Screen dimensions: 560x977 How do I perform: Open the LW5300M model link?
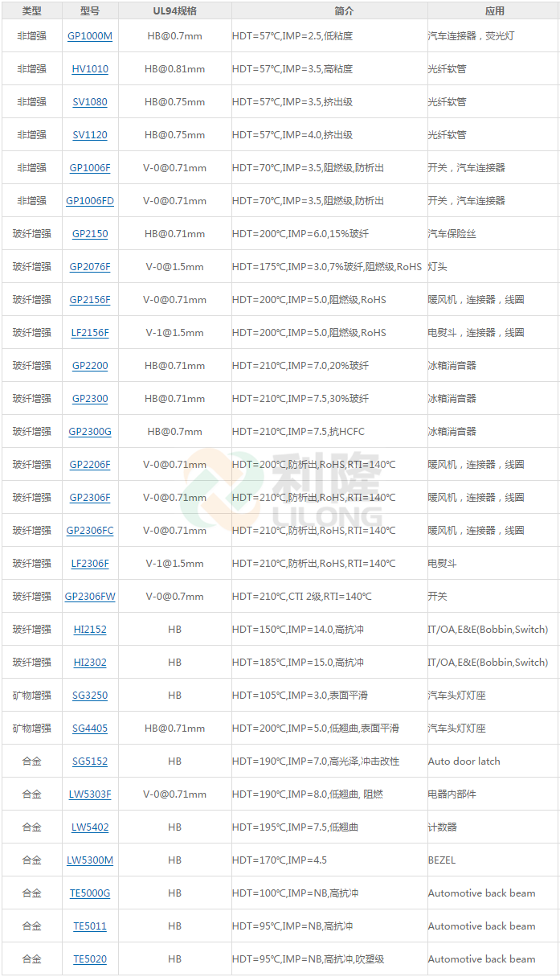click(x=90, y=860)
